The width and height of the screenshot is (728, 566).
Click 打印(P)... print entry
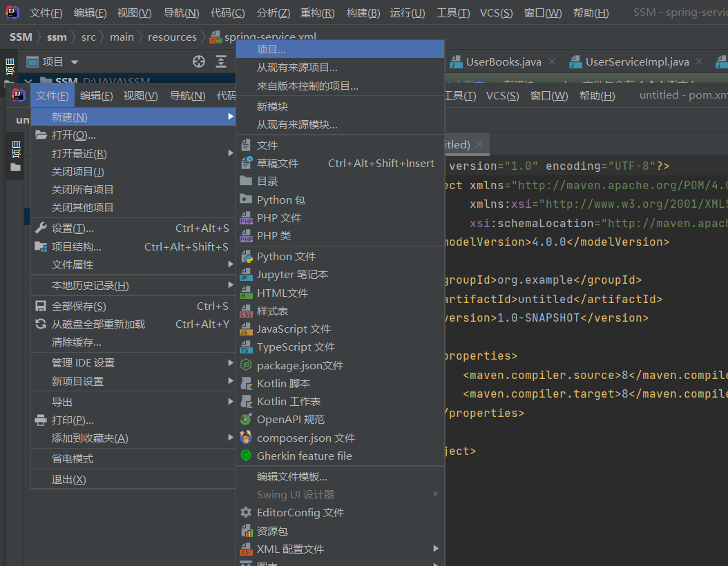[133, 420]
